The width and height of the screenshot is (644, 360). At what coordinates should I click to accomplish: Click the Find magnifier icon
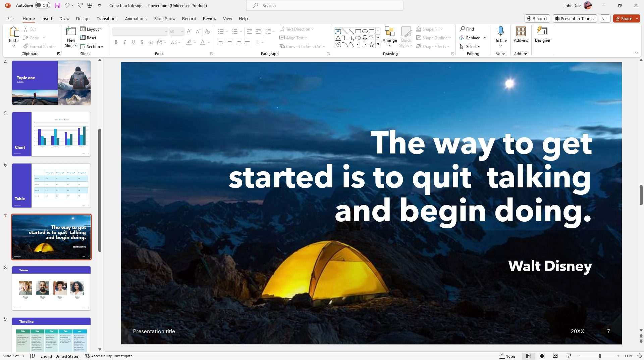point(462,29)
